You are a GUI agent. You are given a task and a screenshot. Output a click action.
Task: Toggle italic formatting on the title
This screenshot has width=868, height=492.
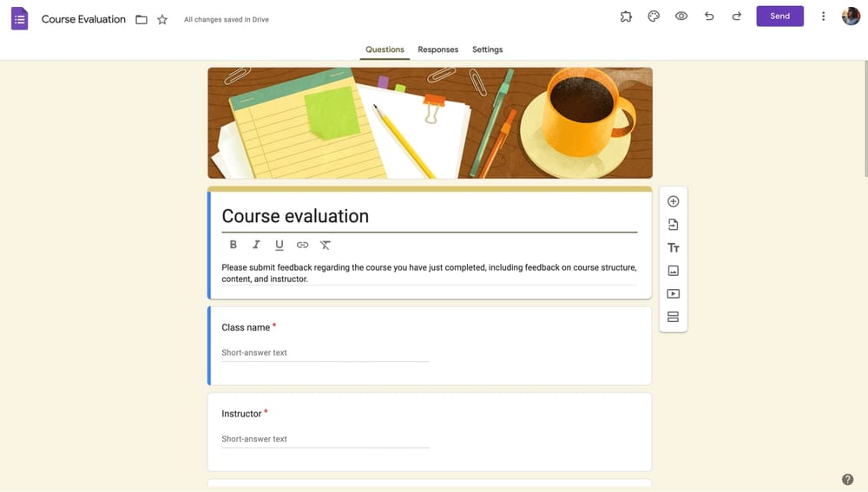pos(256,245)
